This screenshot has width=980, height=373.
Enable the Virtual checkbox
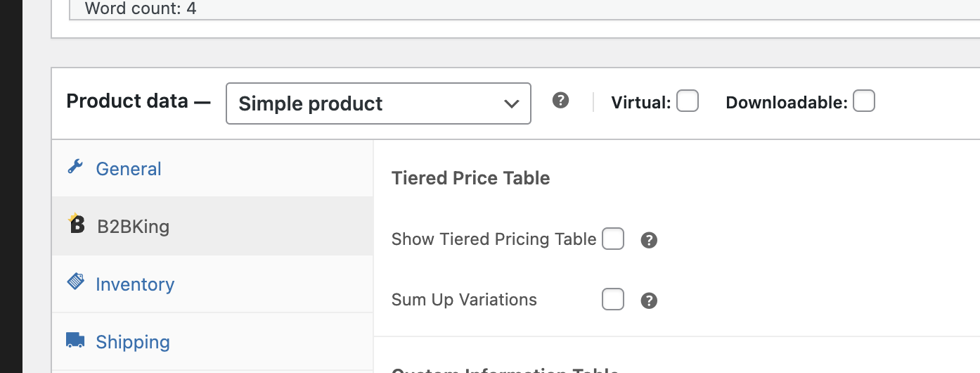pos(688,101)
